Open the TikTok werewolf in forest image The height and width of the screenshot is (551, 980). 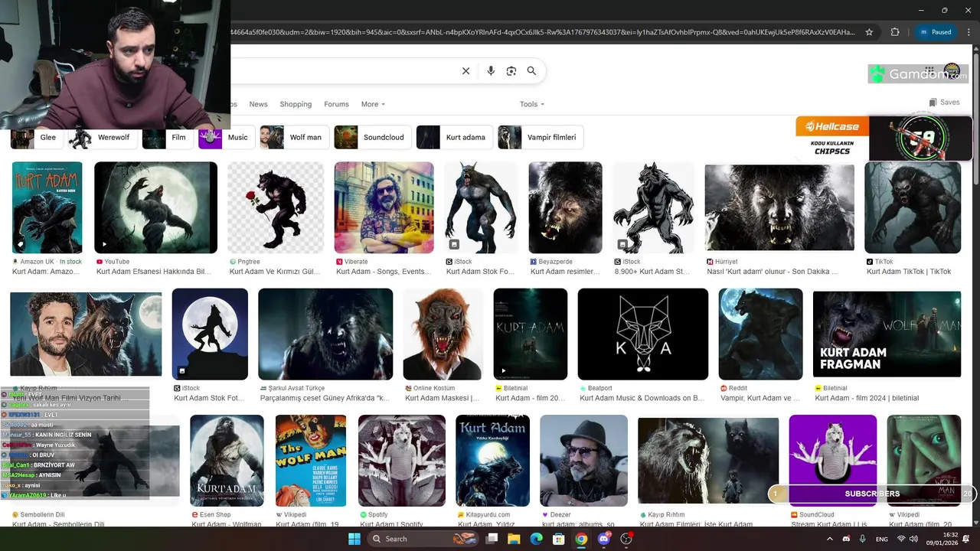tap(913, 207)
